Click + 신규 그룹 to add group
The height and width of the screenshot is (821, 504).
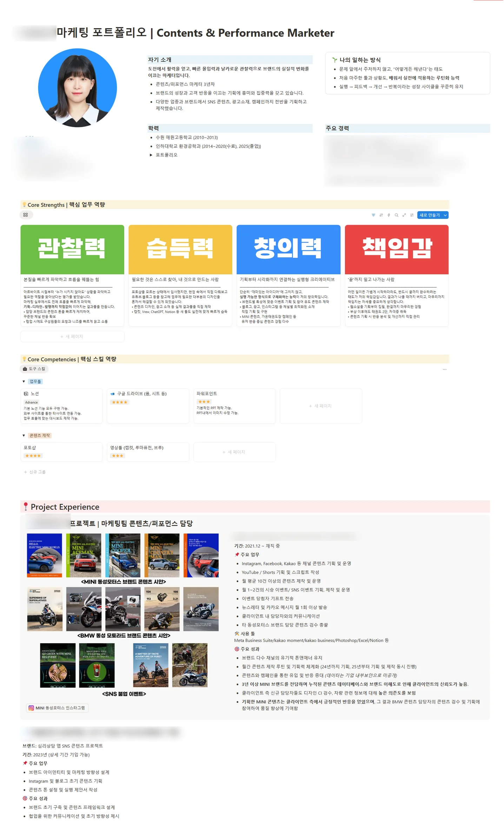click(x=35, y=472)
